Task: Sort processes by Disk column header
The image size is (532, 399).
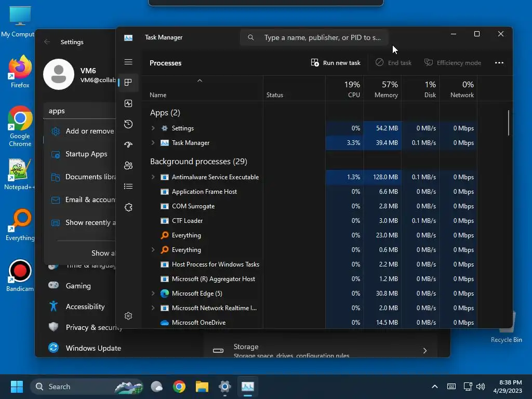Action: pos(420,89)
